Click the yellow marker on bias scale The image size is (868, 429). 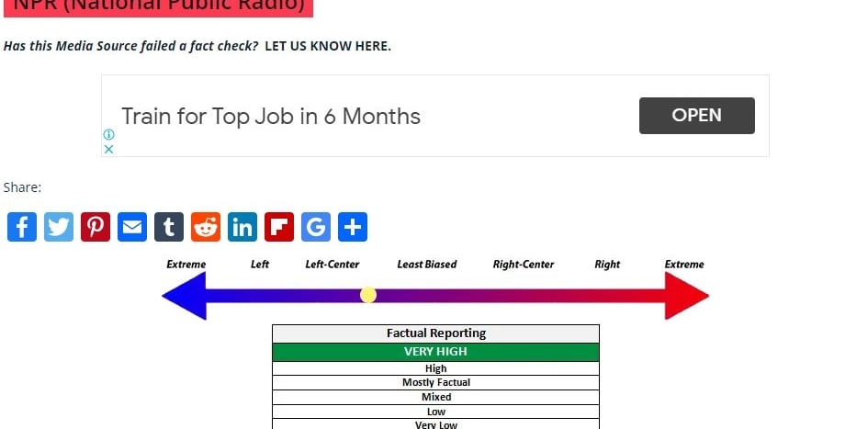368,295
